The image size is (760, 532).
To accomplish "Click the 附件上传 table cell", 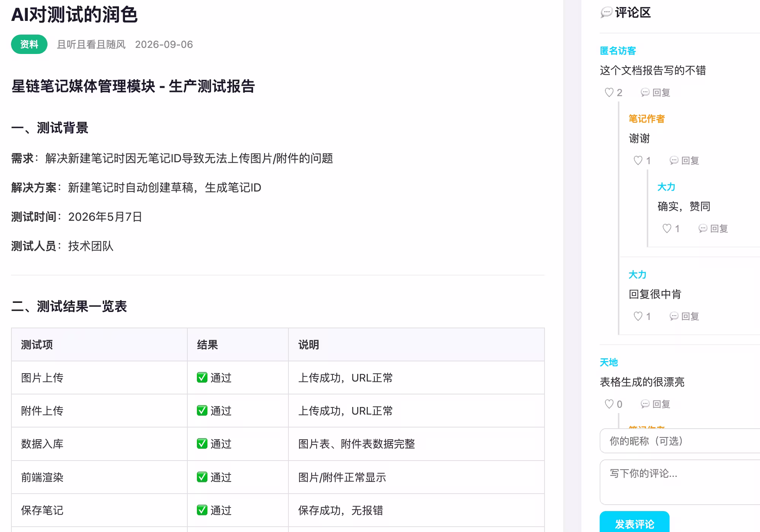I will point(99,411).
